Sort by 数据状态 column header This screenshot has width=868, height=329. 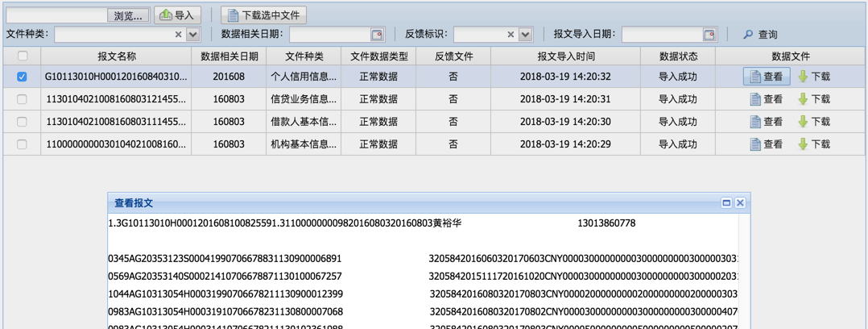677,56
